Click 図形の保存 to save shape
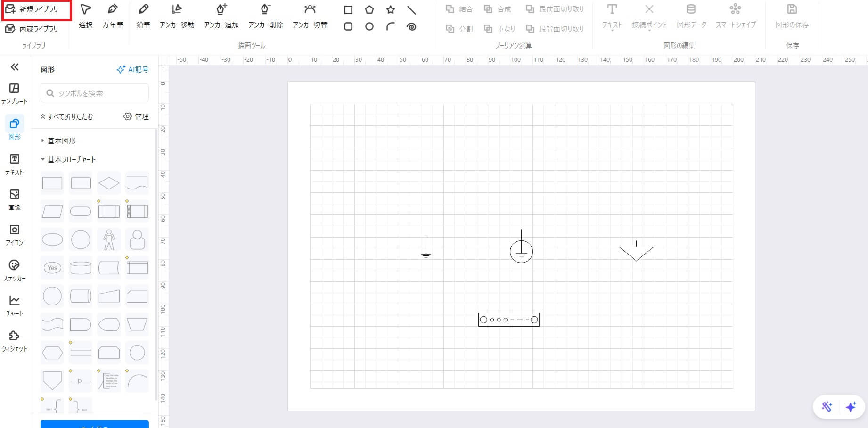 click(792, 16)
